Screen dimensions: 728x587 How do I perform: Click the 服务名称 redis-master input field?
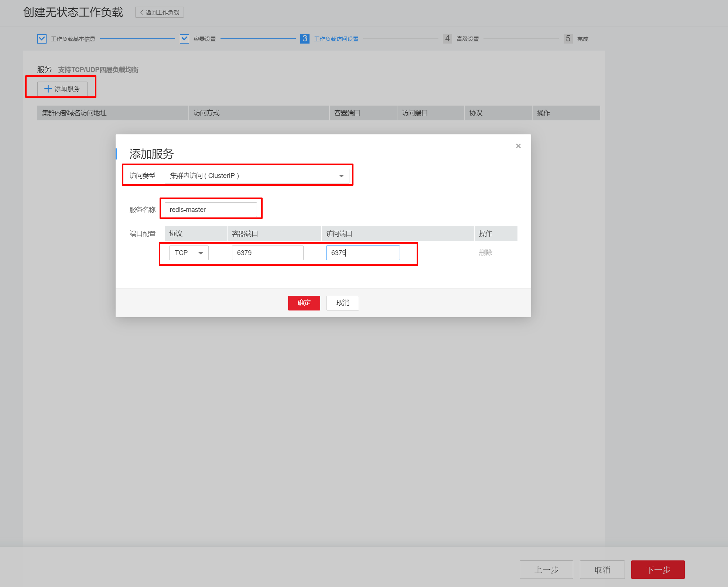pos(211,210)
